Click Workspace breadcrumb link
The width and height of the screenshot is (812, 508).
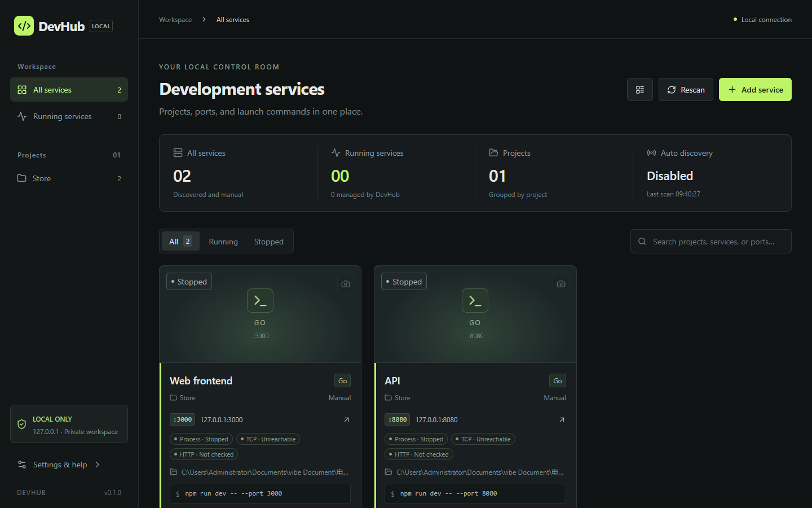point(175,20)
